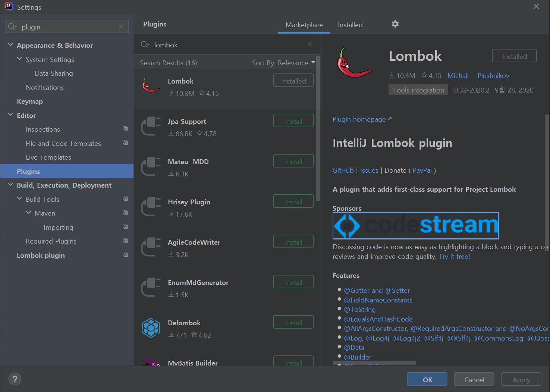Collapse the Maven node
The image size is (550, 392).
tap(28, 213)
